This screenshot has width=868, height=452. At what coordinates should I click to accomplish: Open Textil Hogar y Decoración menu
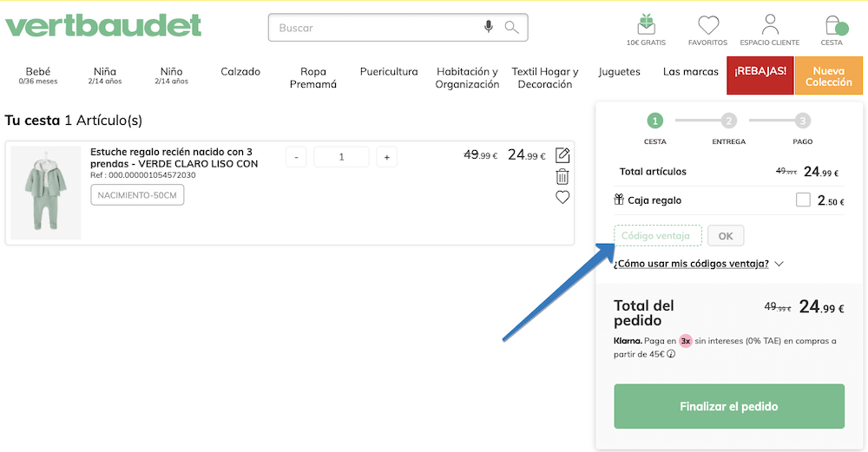point(545,78)
